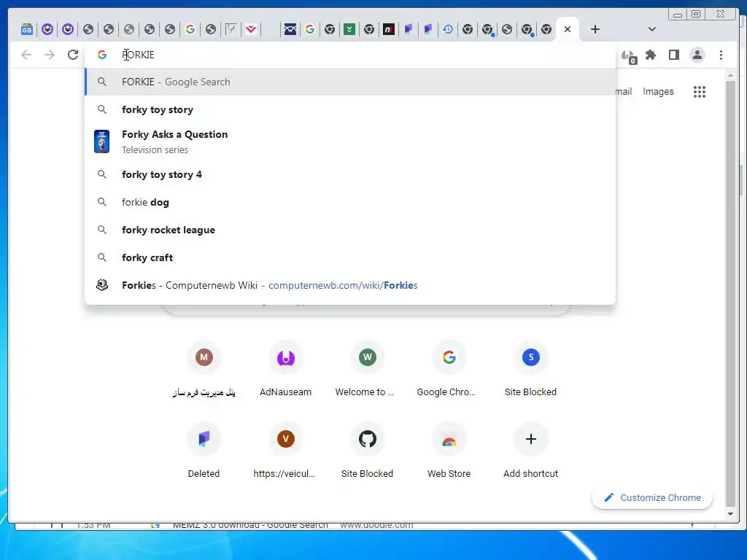Switch to the blue history-clock tab

point(447,29)
